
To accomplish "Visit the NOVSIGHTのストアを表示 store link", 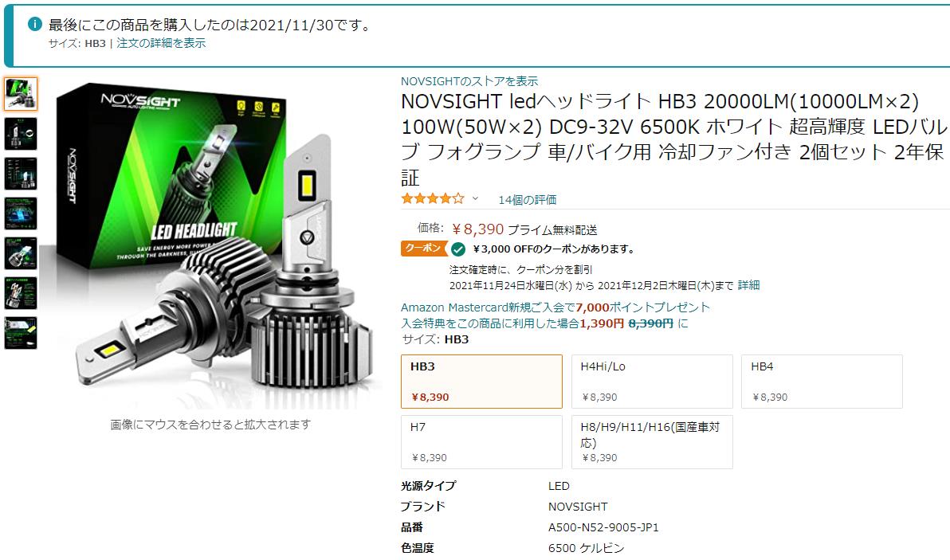I will pos(469,81).
